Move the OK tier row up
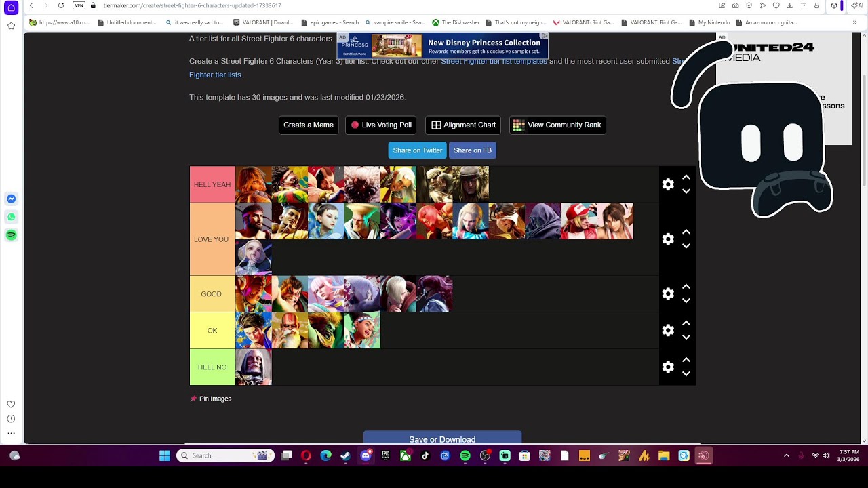868x488 pixels. [x=686, y=323]
